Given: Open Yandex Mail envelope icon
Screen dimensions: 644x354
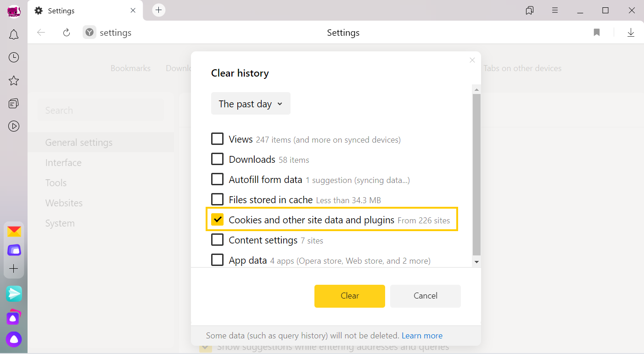Looking at the screenshot, I should pyautogui.click(x=14, y=232).
